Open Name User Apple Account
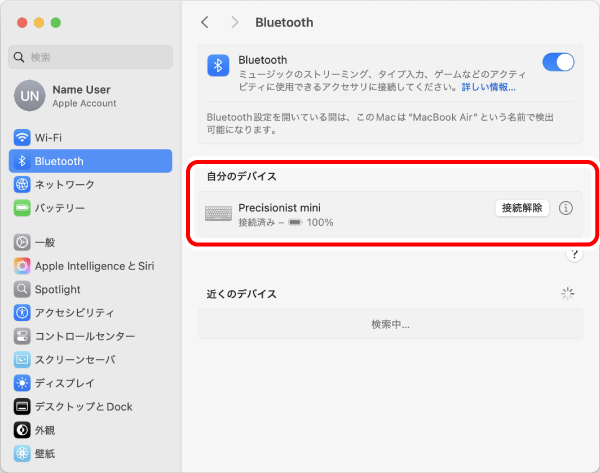This screenshot has height=473, width=600. pyautogui.click(x=90, y=96)
